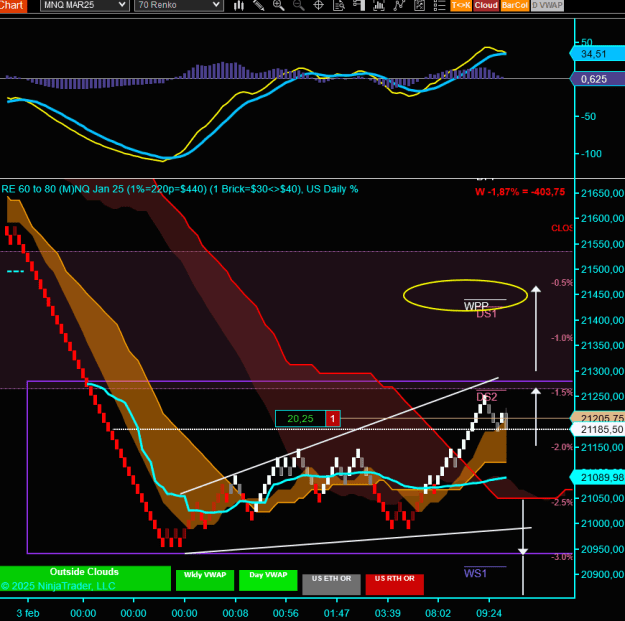Open the strategies line-graph icon
This screenshot has width=625, height=621.
click(399, 5)
